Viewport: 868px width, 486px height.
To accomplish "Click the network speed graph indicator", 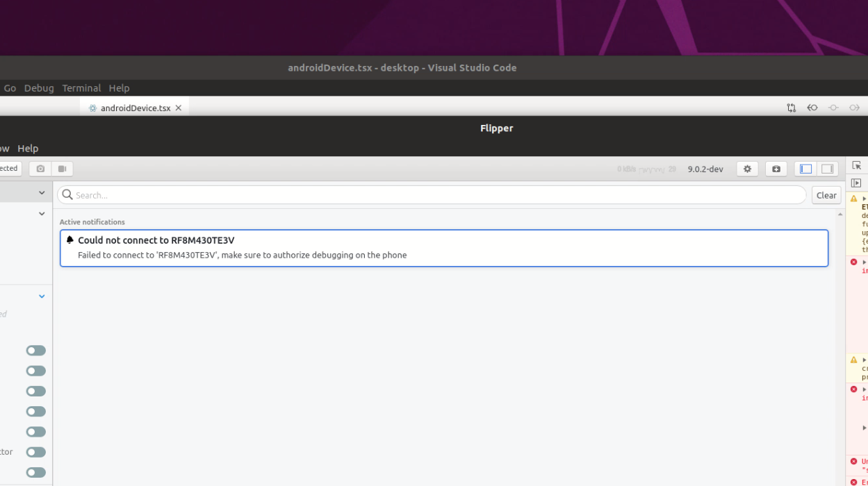I will click(x=646, y=169).
